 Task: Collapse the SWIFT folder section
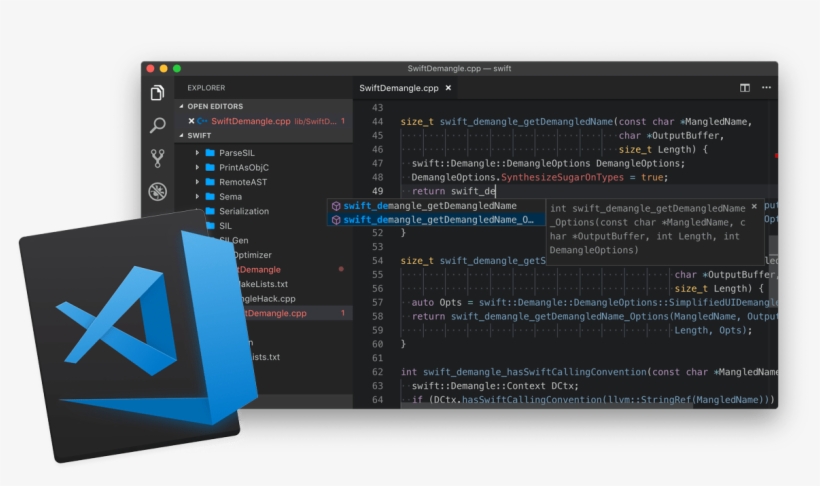[181, 135]
